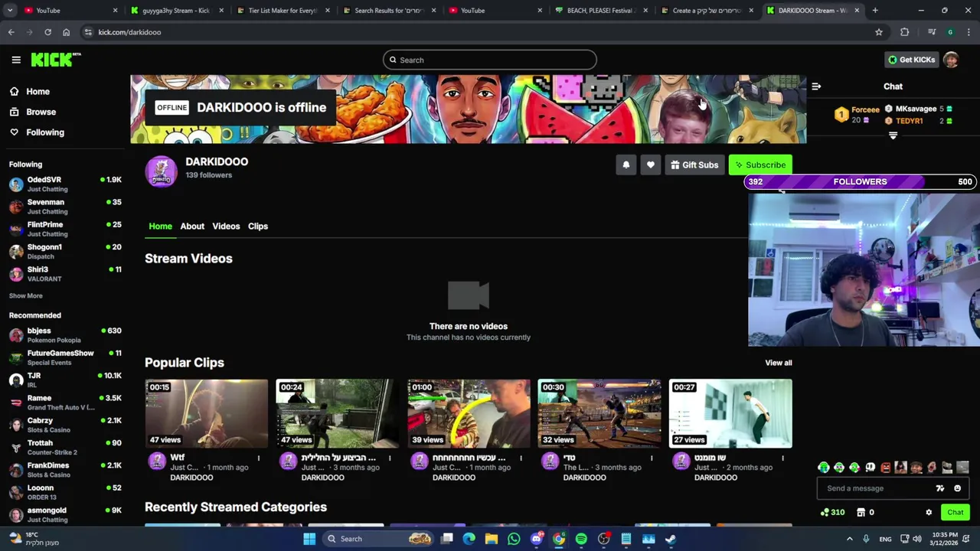Open the user profile avatar menu
The width and height of the screenshot is (980, 551).
[951, 60]
